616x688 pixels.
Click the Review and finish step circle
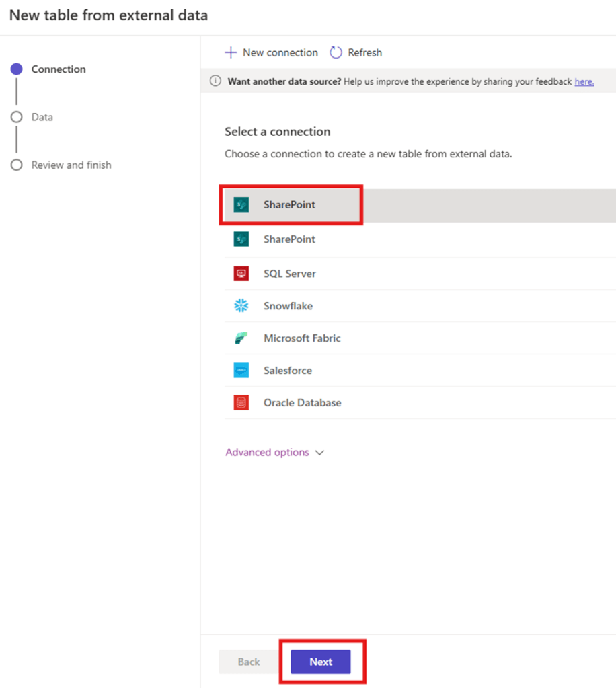click(17, 165)
